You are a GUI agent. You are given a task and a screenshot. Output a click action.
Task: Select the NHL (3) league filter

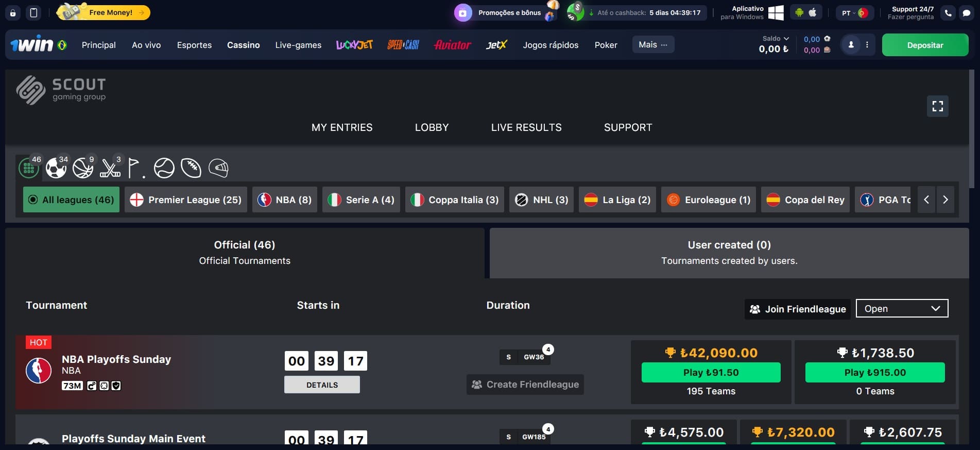[x=542, y=199]
